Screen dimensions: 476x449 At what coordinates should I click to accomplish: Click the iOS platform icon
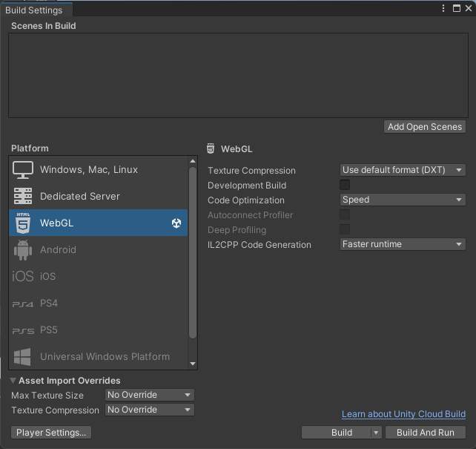pyautogui.click(x=23, y=276)
